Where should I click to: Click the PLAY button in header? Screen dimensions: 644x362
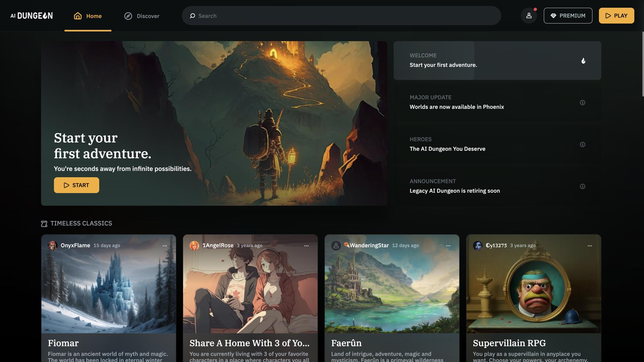616,16
